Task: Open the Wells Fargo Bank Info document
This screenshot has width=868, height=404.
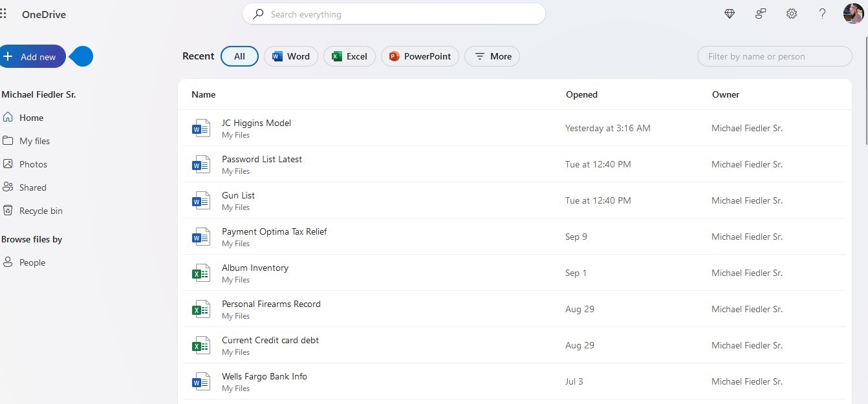Action: 265,376
